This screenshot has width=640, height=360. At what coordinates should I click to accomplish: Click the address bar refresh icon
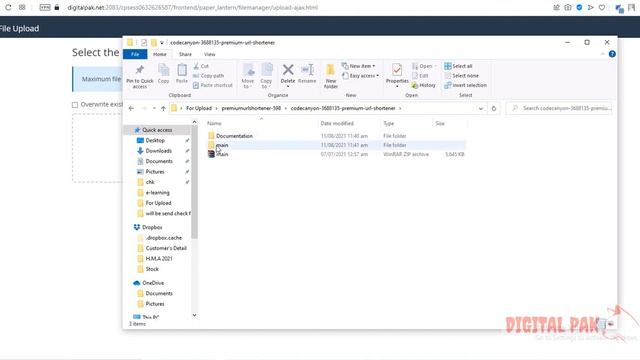click(494, 109)
